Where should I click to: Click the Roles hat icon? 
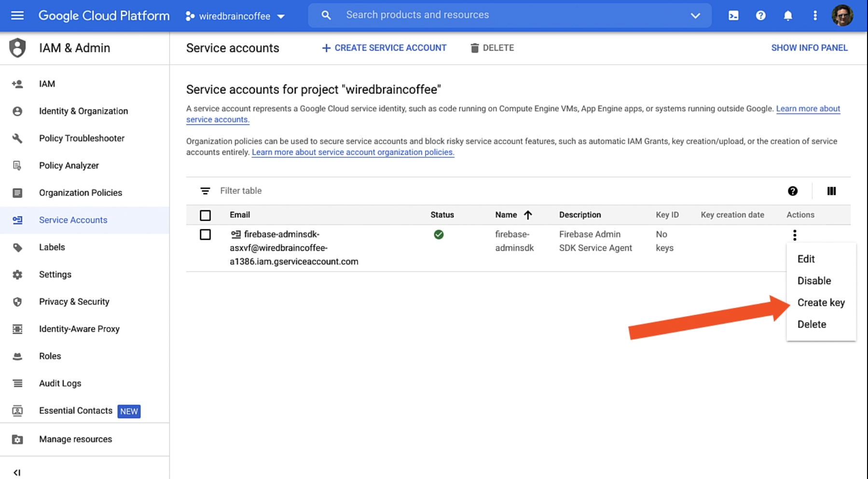click(x=17, y=356)
